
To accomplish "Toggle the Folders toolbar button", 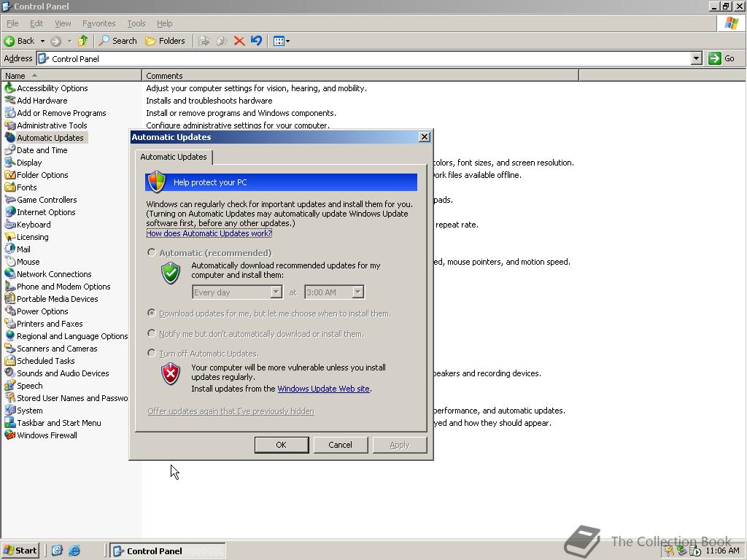I will 166,41.
